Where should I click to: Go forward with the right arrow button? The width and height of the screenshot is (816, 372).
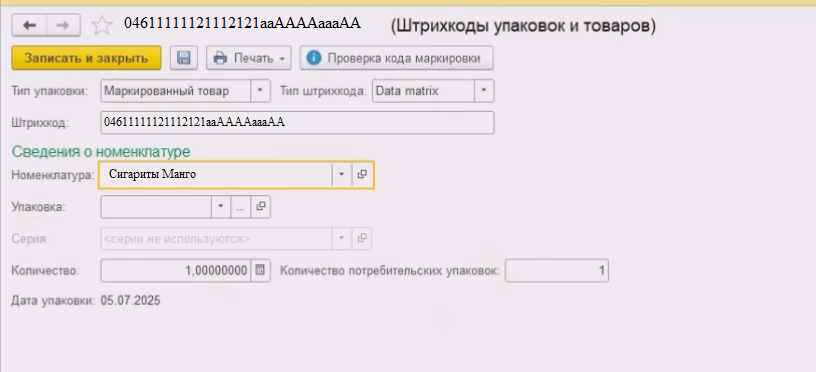[x=63, y=25]
